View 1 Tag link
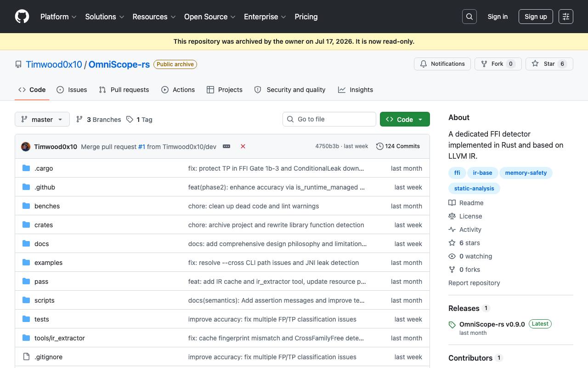The width and height of the screenshot is (588, 368). [x=139, y=120]
